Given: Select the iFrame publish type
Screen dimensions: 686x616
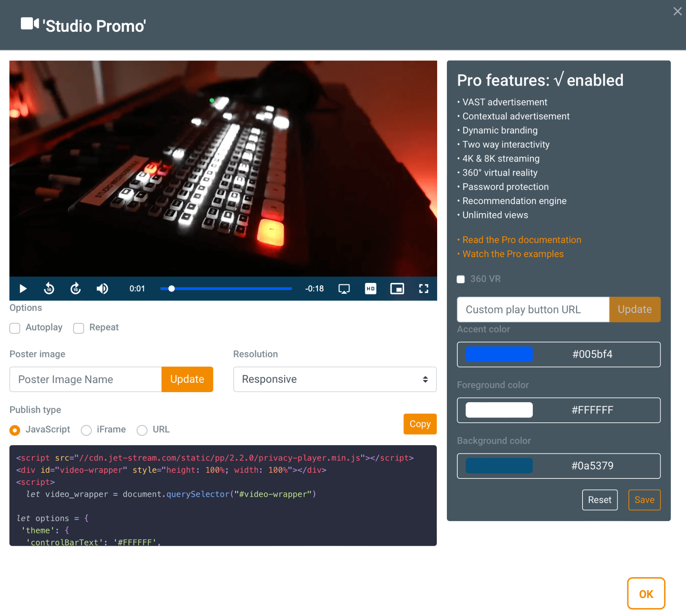Looking at the screenshot, I should (x=86, y=430).
